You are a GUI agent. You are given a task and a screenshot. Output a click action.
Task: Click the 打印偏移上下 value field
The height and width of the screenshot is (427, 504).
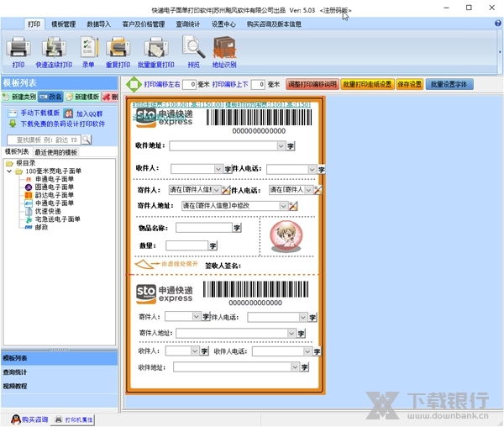258,85
